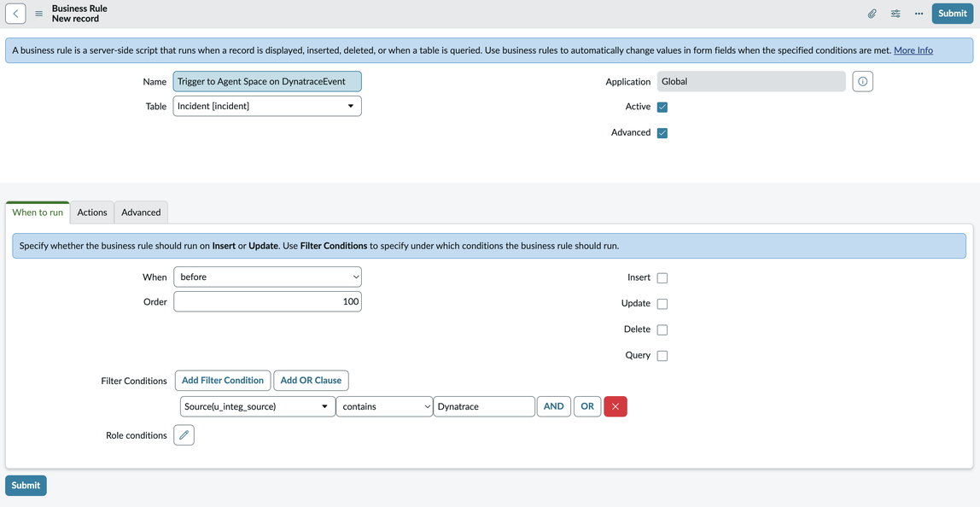Click the Add Filter Condition button
Screen dimensions: 980x507
[x=223, y=381]
